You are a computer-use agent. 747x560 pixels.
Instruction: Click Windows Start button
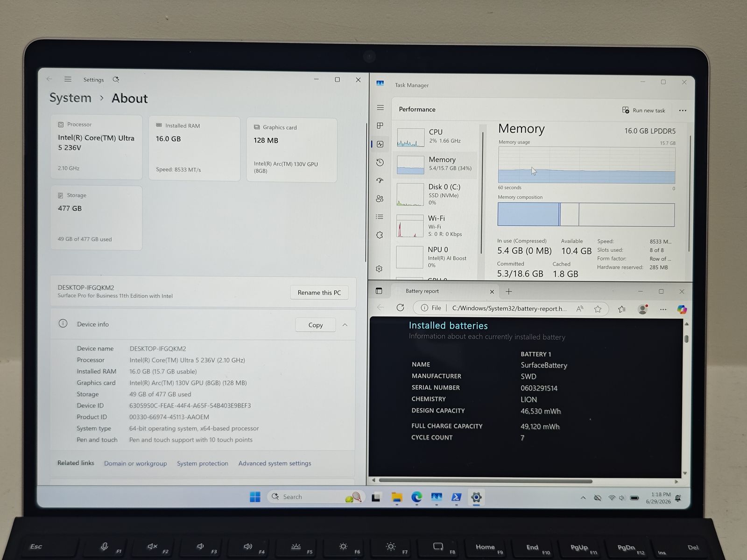255,497
